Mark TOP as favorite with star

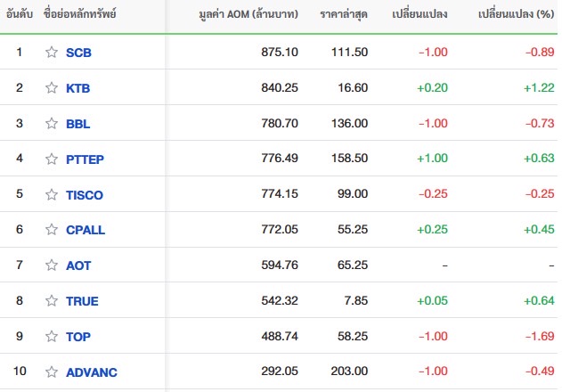(x=52, y=336)
